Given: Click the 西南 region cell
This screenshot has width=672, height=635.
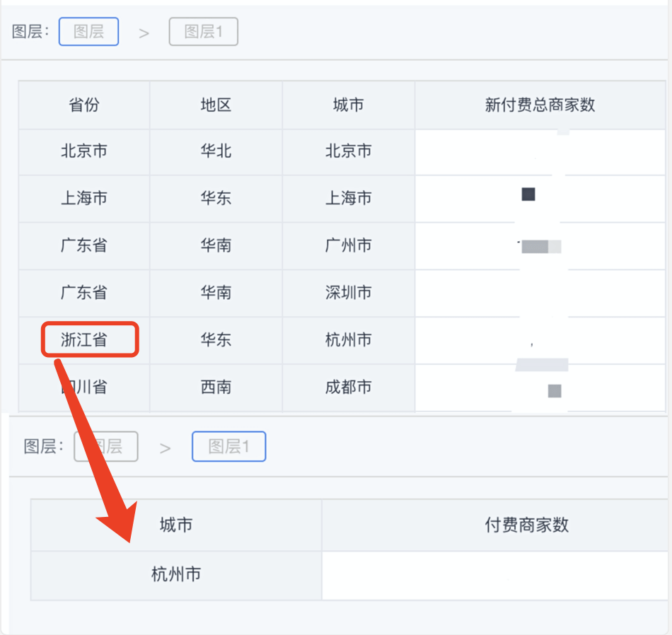Looking at the screenshot, I should click(x=216, y=388).
